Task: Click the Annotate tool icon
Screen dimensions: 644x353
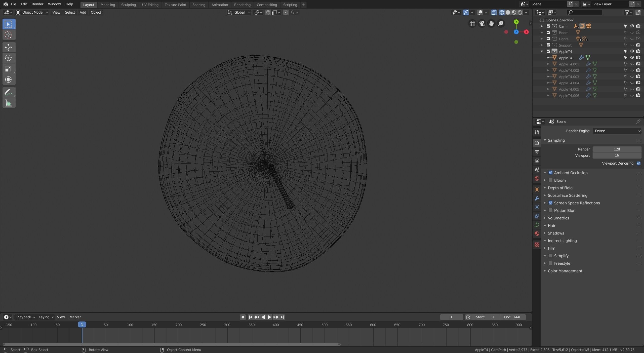Action: click(9, 92)
